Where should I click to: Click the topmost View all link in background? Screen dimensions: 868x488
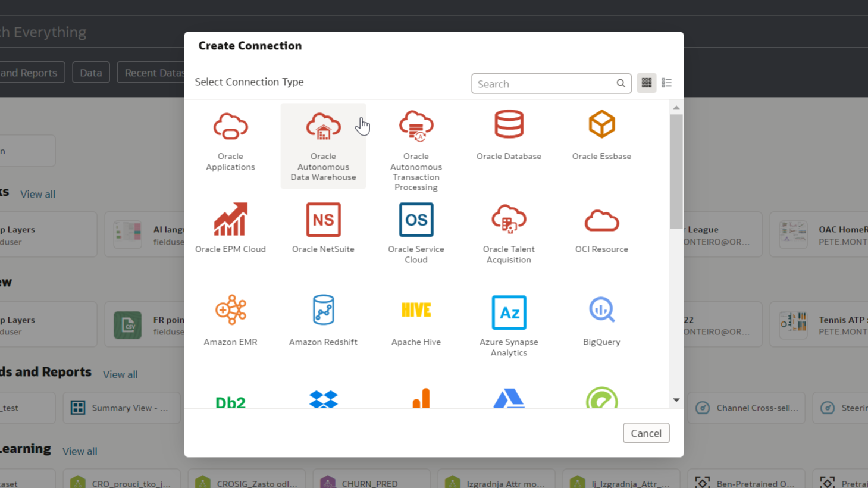pos(37,194)
